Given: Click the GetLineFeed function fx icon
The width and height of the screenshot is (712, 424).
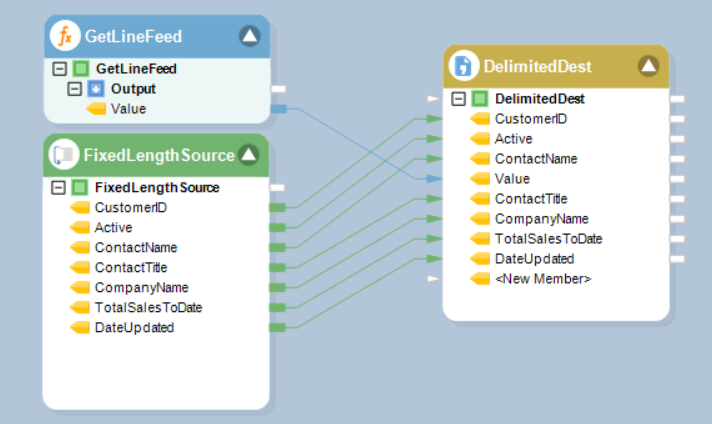Looking at the screenshot, I should pyautogui.click(x=66, y=37).
